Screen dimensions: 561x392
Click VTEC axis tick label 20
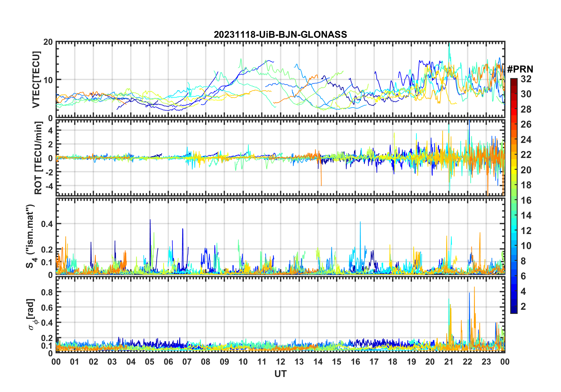point(48,42)
